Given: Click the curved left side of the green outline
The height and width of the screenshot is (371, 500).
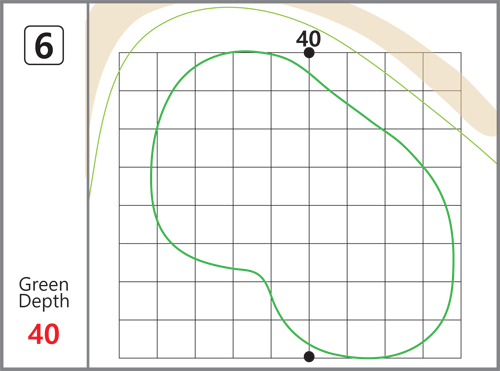Looking at the screenshot, I should click(x=153, y=167).
